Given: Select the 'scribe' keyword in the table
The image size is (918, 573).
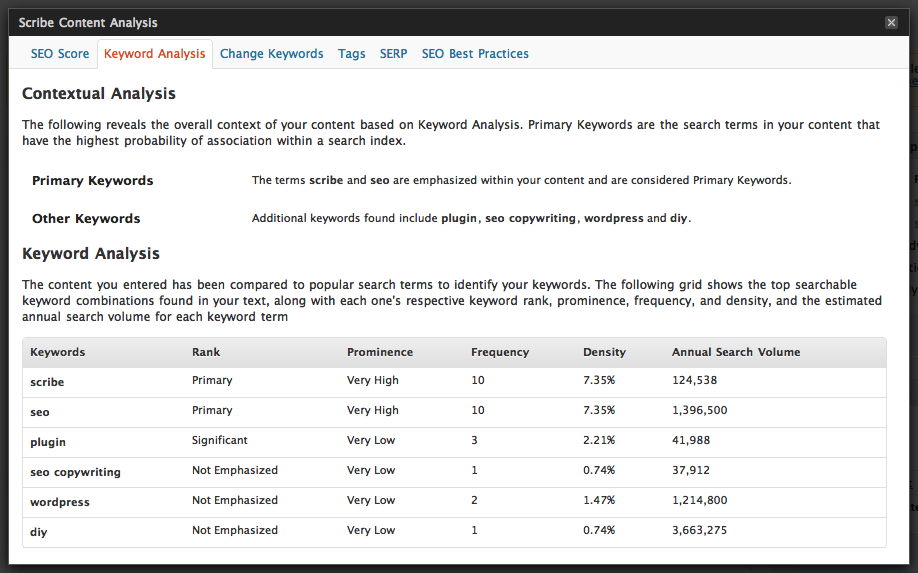Looking at the screenshot, I should tap(47, 382).
